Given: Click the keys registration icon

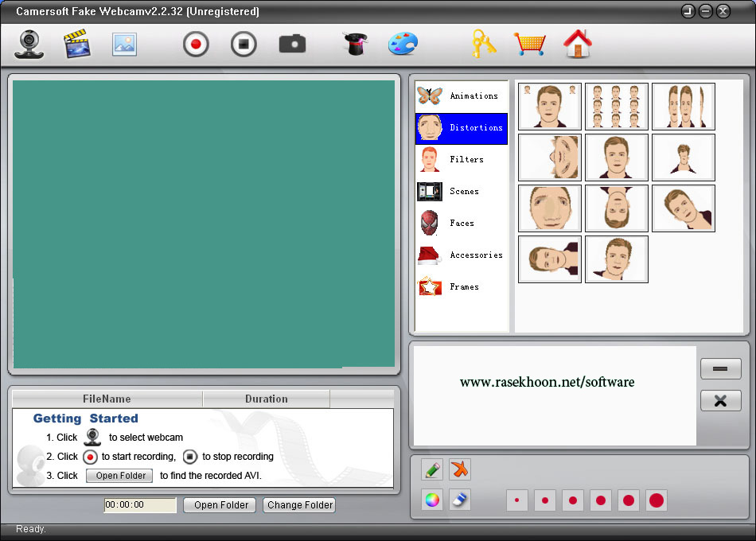Looking at the screenshot, I should click(483, 44).
